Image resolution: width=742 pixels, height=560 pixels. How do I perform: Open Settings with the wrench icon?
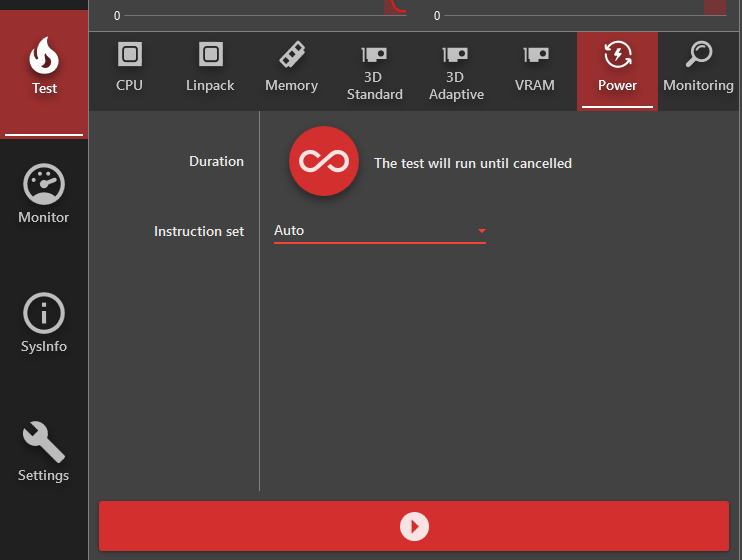(44, 452)
